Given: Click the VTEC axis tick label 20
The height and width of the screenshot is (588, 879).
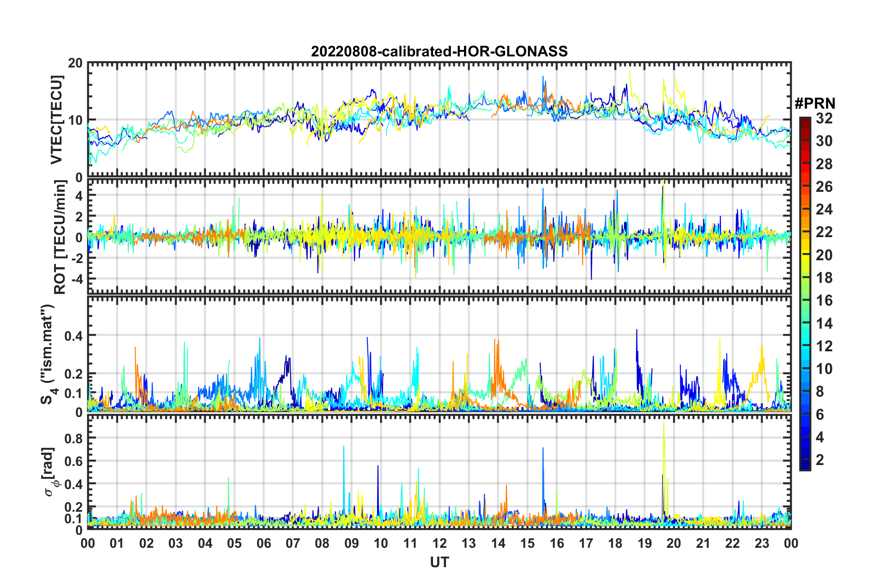Looking at the screenshot, I should [75, 63].
